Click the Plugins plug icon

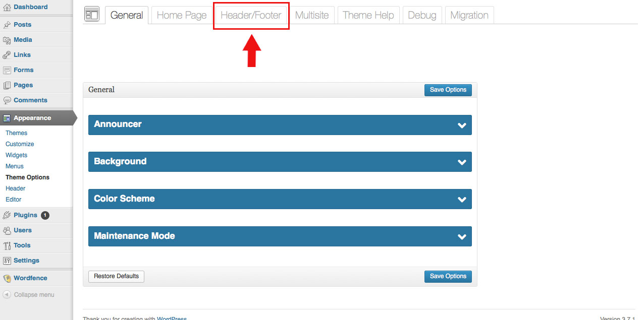tap(7, 215)
